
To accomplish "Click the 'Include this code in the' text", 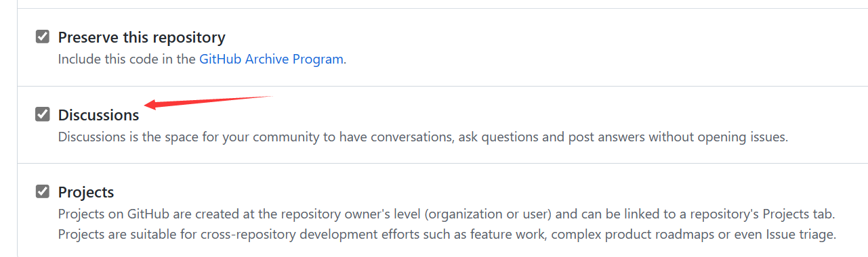I will point(127,59).
